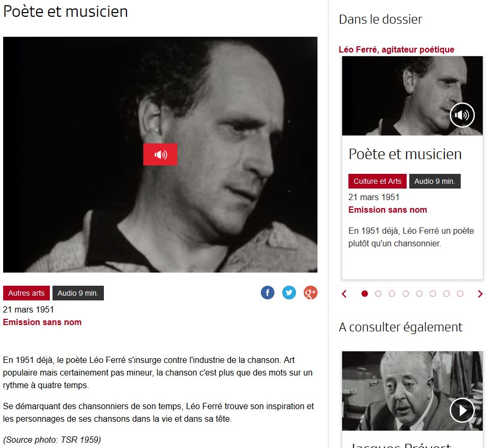The image size is (488, 448).
Task: Jump to the fourth carousel dot
Action: tap(406, 294)
